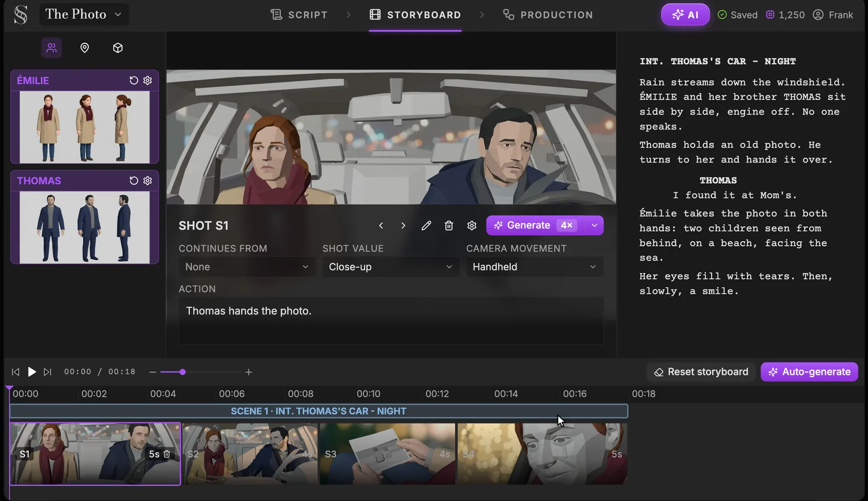Play the storyboard preview

point(32,372)
